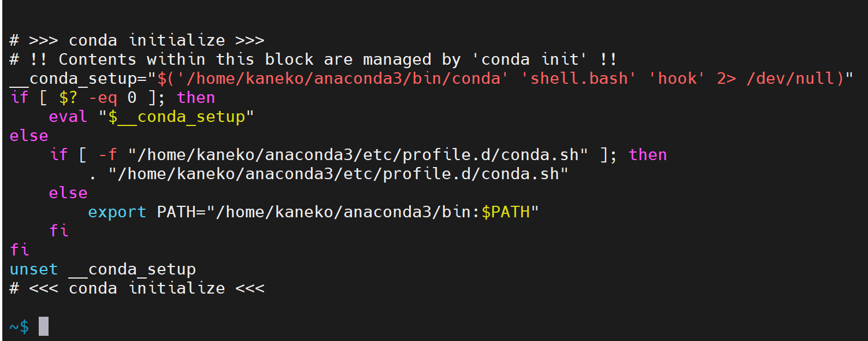The width and height of the screenshot is (868, 341).
Task: Click the cursor block at the prompt
Action: tap(43, 327)
